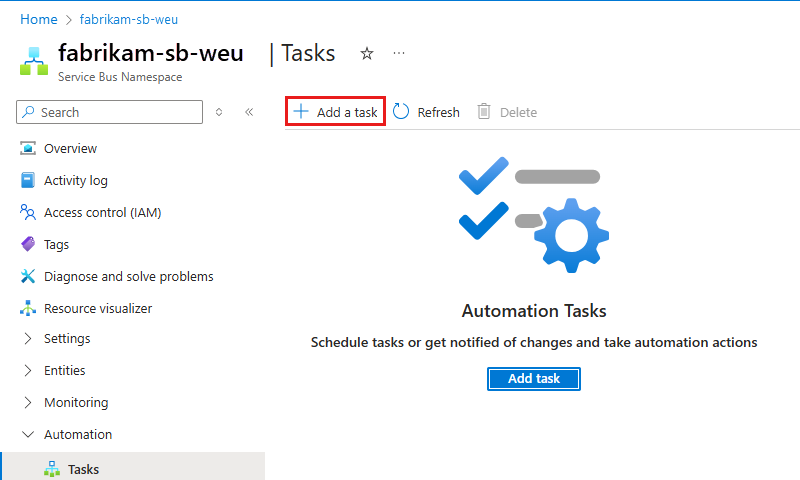Select Tasks under Automation

point(83,469)
